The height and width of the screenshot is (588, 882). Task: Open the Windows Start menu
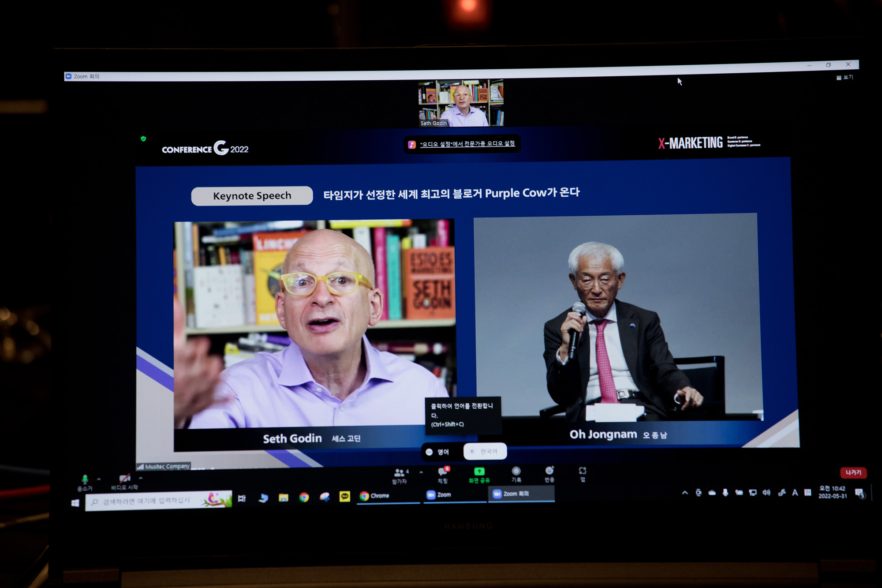[75, 503]
